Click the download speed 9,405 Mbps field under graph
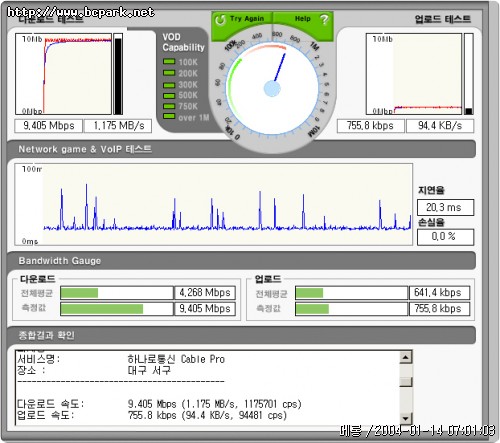Screen dimensions: 500x443 pyautogui.click(x=49, y=126)
